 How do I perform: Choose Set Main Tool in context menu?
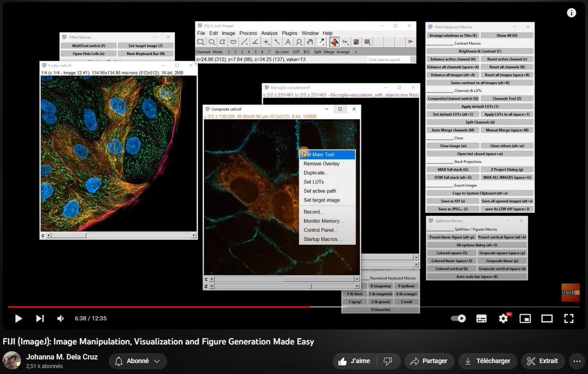tap(327, 154)
